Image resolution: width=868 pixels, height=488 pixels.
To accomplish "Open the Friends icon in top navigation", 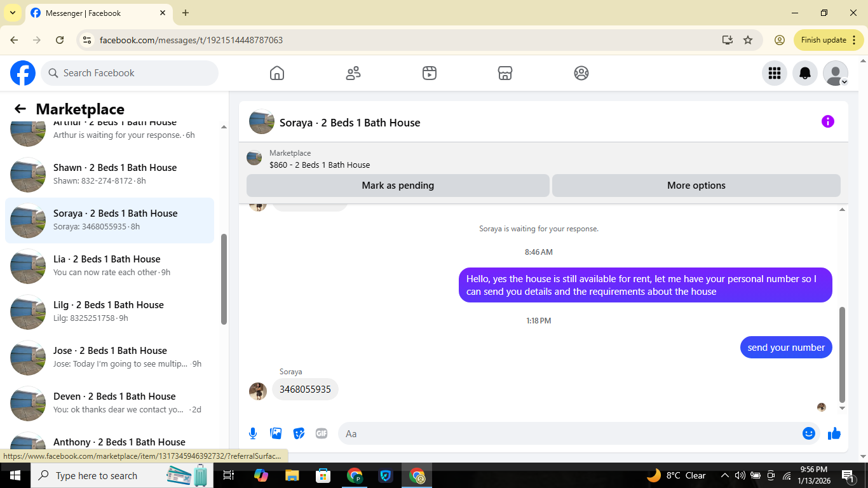I will [x=353, y=73].
